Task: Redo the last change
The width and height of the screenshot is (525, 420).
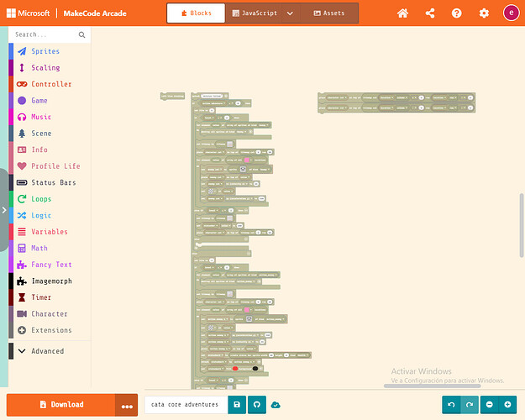Action: [x=470, y=405]
